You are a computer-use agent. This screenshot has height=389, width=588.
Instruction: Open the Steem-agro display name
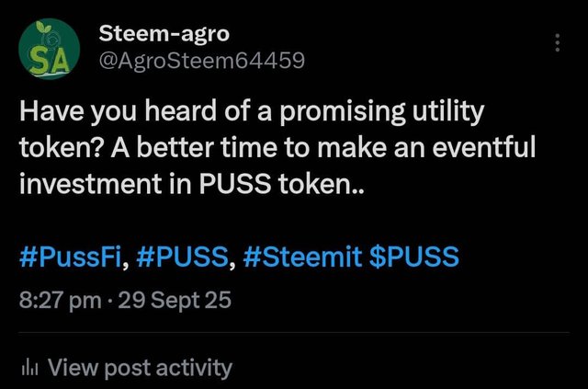tap(164, 36)
